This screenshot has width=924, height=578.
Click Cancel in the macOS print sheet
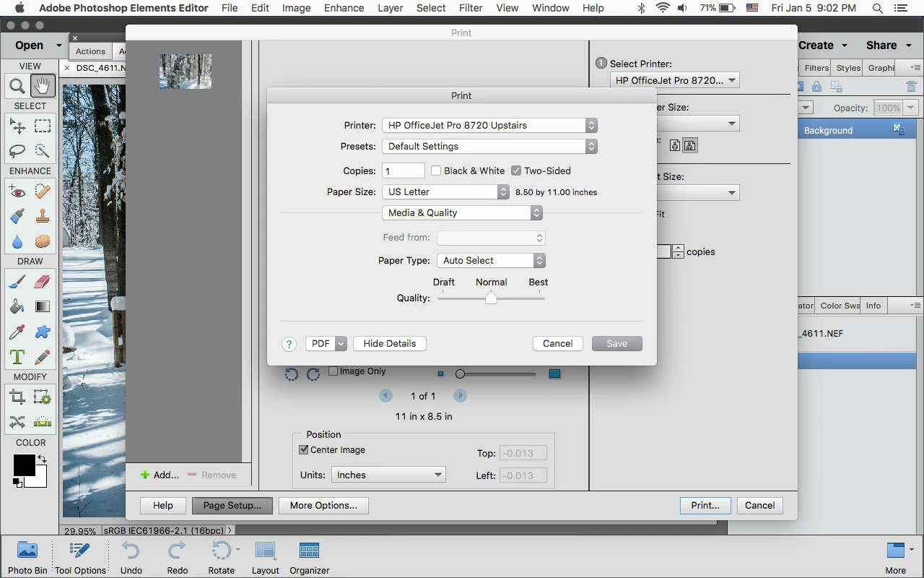pyautogui.click(x=558, y=343)
